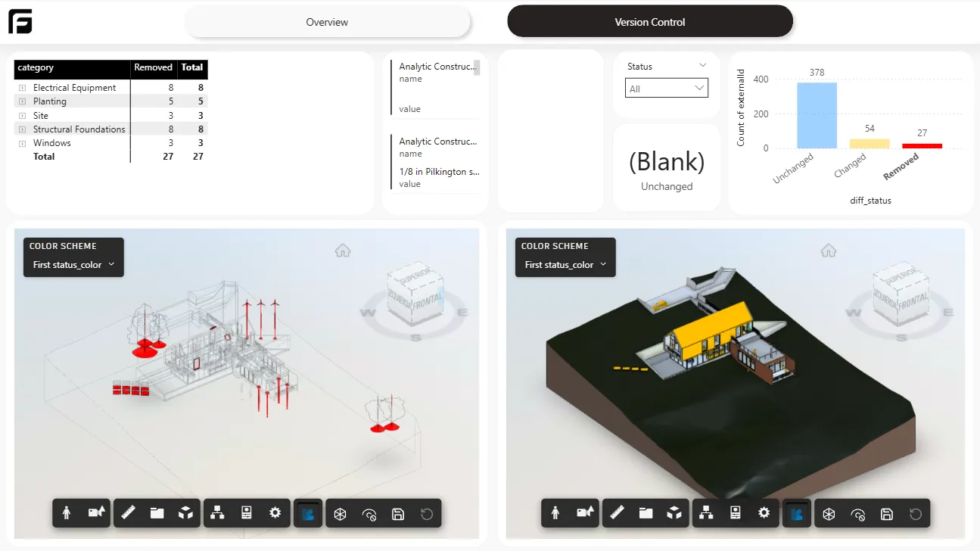The width and height of the screenshot is (980, 551).
Task: Open the model hierarchy icon in right viewer
Action: (706, 513)
